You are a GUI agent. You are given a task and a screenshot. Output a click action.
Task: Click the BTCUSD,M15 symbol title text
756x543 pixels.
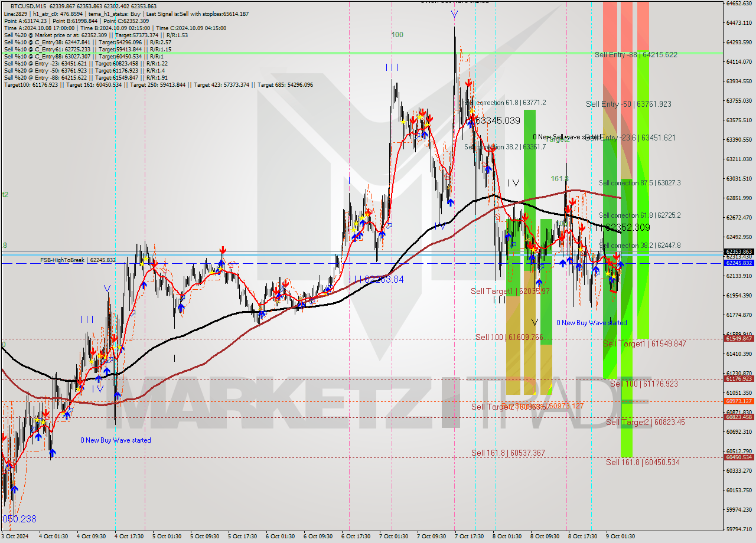(29, 6)
